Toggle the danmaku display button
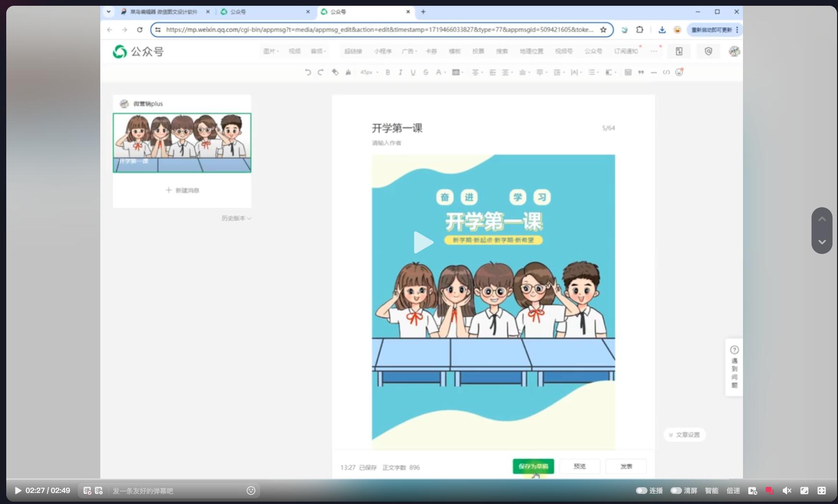The image size is (838, 504). pos(87,491)
